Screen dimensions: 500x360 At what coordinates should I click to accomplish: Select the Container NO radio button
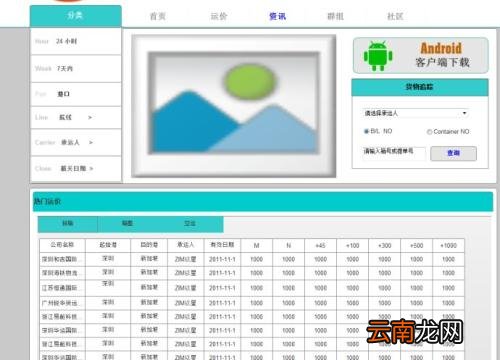point(429,132)
